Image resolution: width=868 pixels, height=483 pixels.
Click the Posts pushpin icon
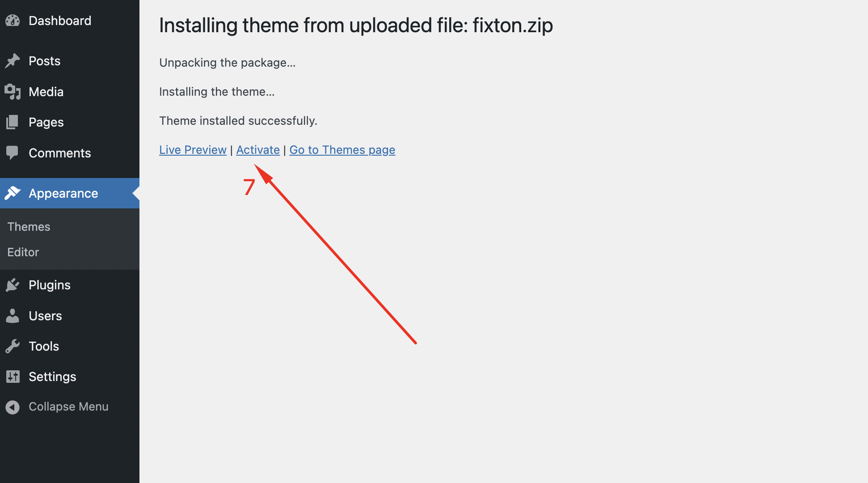point(13,61)
